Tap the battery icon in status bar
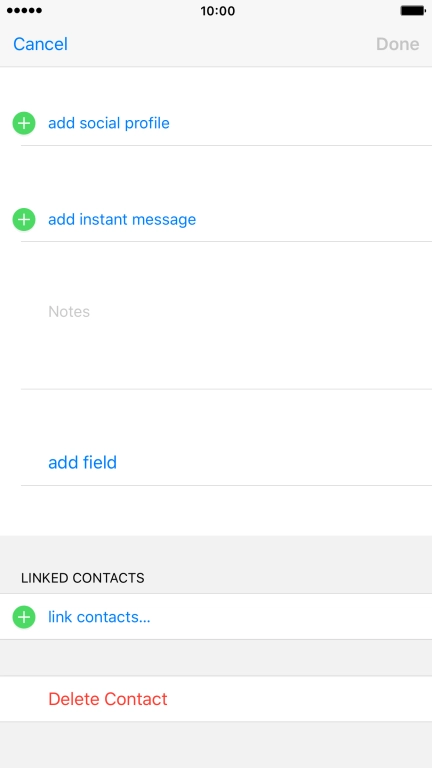Viewport: 432px width, 768px height. (x=412, y=11)
